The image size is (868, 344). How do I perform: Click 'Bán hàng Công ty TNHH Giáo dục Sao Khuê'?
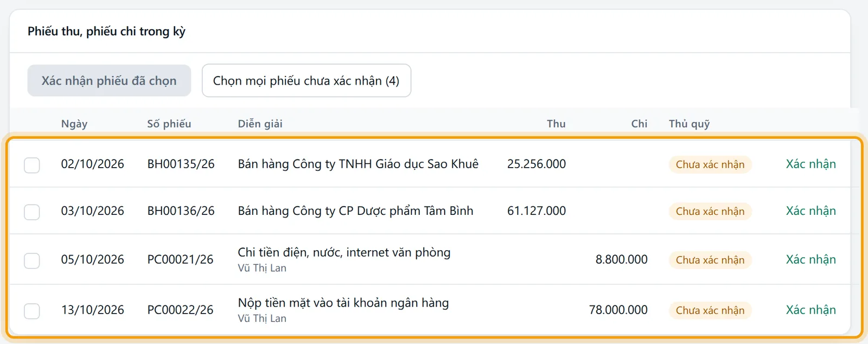[358, 164]
